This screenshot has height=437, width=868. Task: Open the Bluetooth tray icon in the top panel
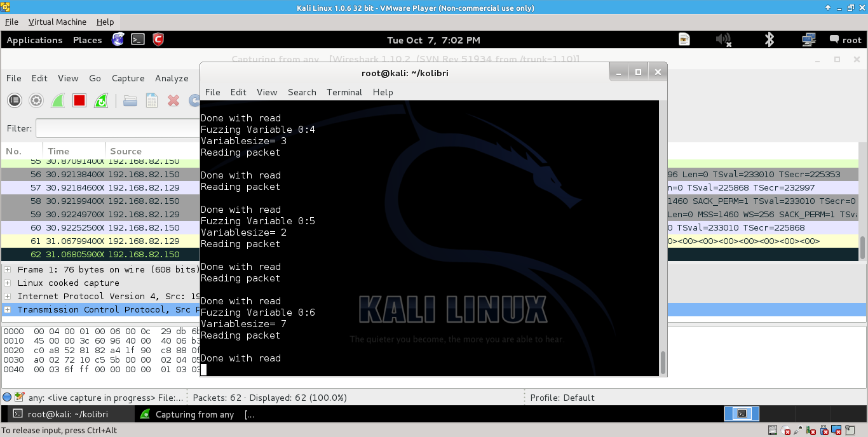click(x=769, y=39)
